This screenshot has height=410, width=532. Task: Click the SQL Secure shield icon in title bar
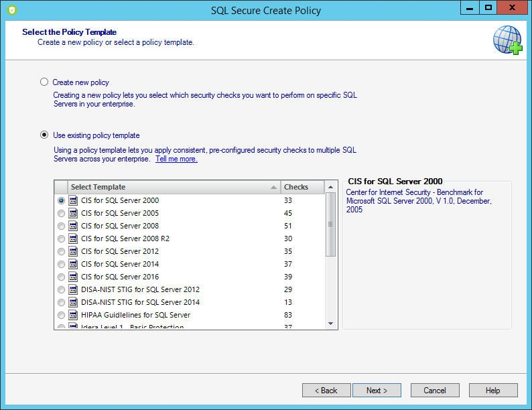coord(12,10)
